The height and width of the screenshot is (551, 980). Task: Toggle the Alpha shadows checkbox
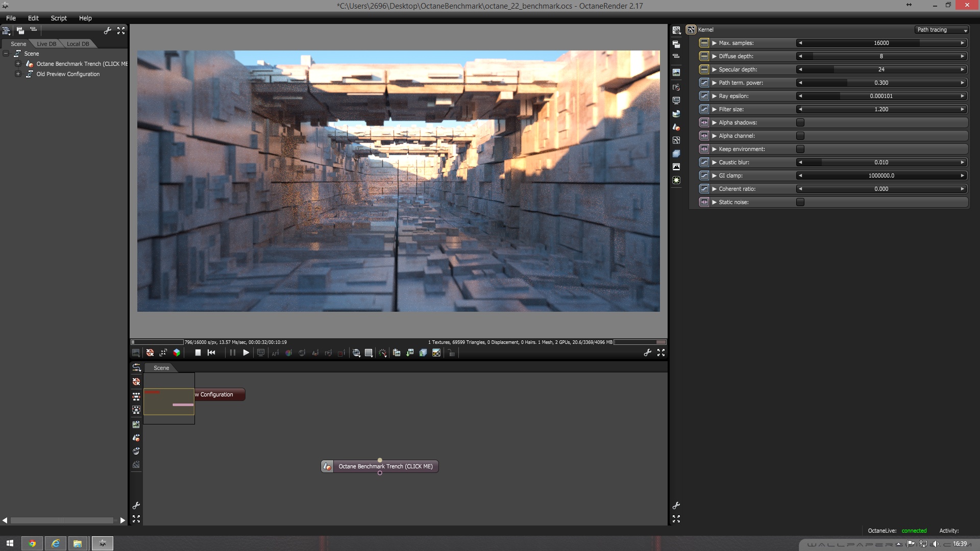800,122
